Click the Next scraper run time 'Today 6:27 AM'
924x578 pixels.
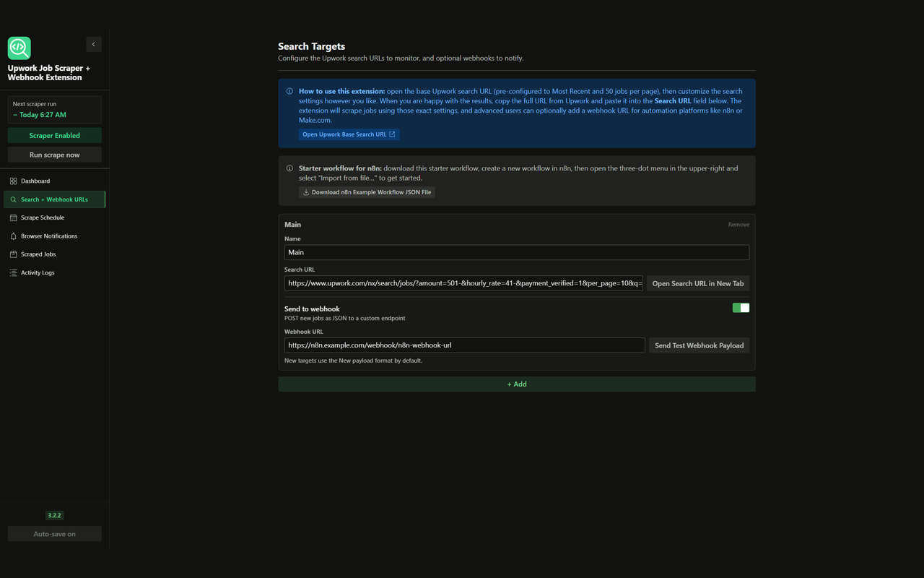click(x=40, y=115)
